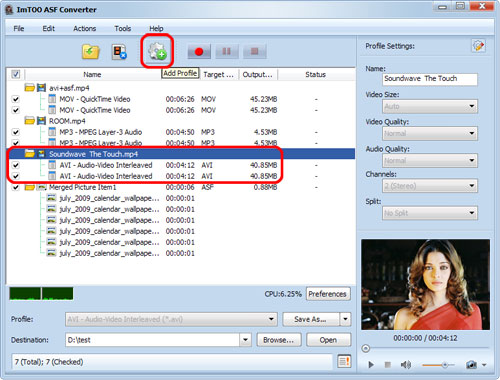500x380 pixels.
Task: Click the last july_2009_calendar picture icon
Action: tap(51, 253)
